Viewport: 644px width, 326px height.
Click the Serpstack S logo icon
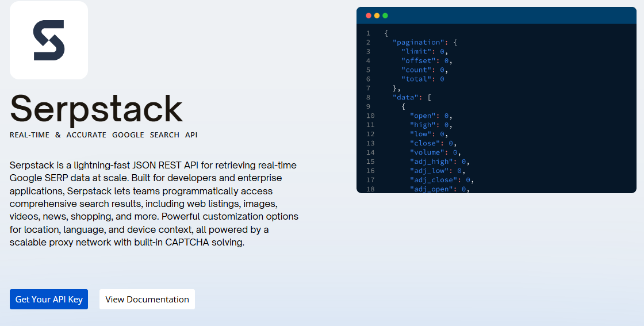[x=49, y=40]
